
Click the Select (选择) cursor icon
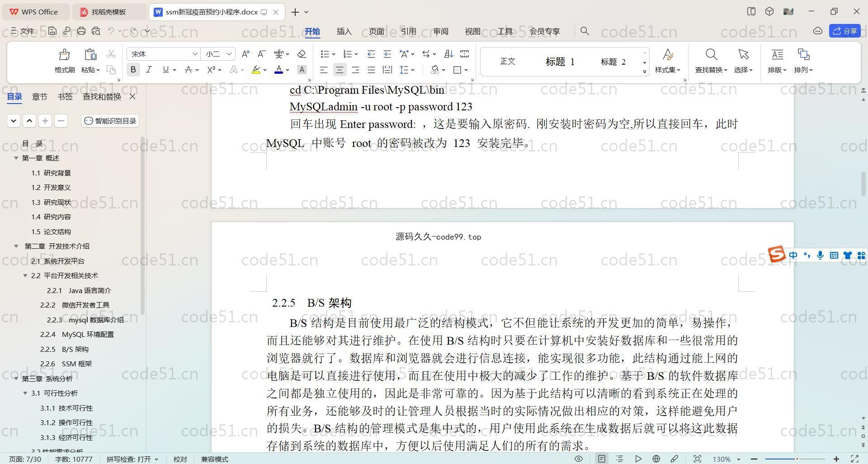743,55
